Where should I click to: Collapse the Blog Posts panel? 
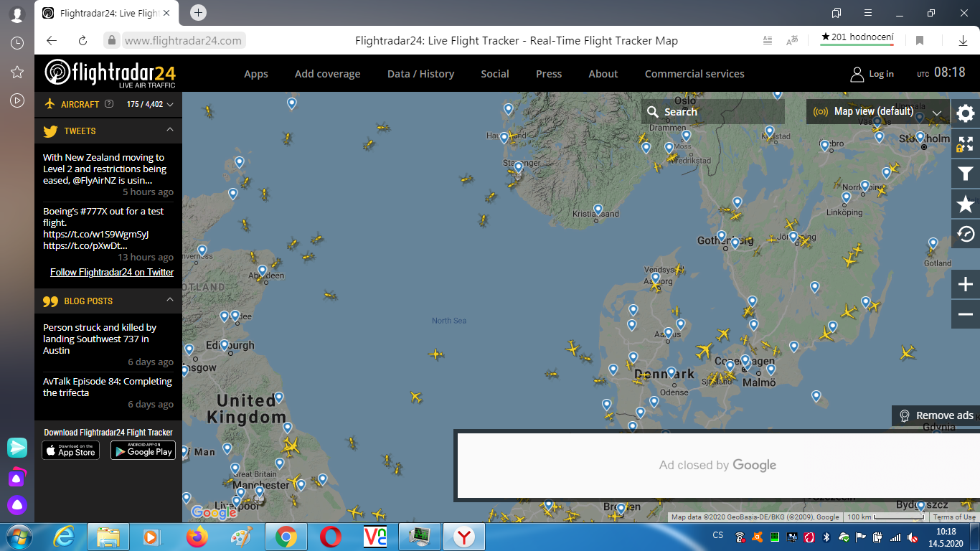[170, 300]
